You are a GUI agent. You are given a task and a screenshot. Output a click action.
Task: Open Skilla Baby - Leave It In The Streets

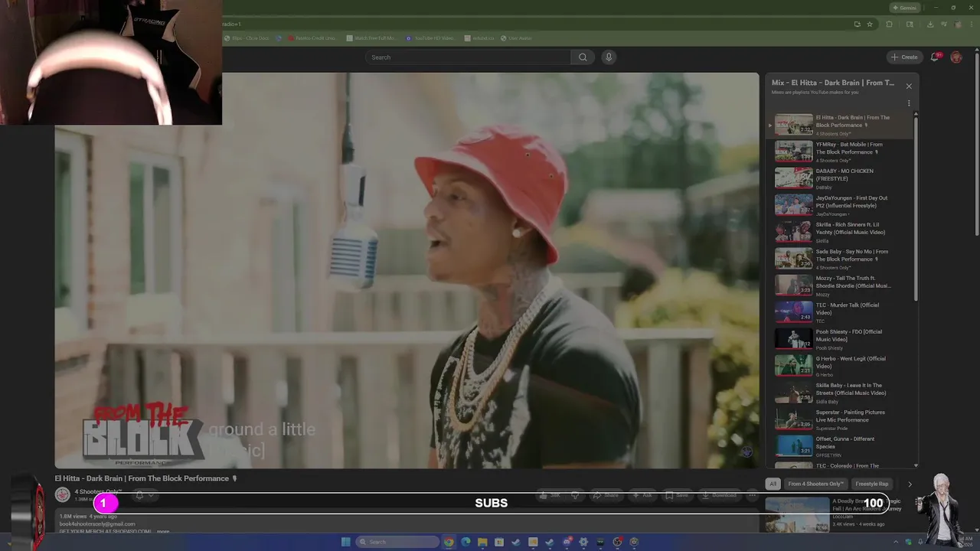(841, 392)
